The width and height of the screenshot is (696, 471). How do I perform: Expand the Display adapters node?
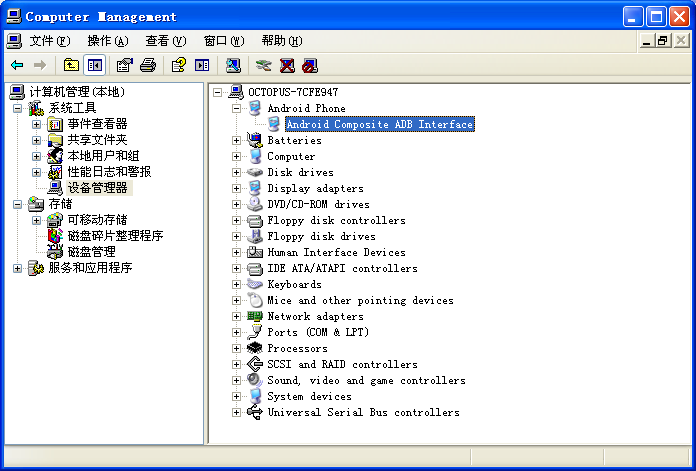click(236, 188)
